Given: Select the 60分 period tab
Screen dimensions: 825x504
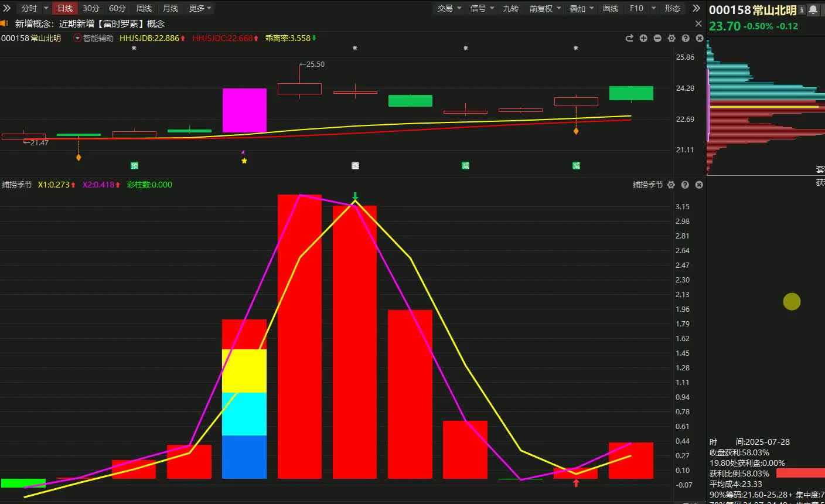Looking at the screenshot, I should [x=117, y=8].
